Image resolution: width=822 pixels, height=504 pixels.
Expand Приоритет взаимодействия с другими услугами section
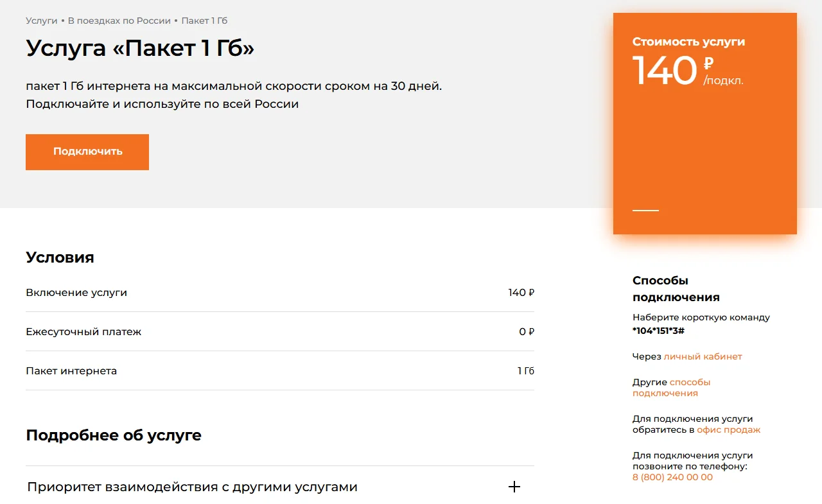tap(280, 487)
